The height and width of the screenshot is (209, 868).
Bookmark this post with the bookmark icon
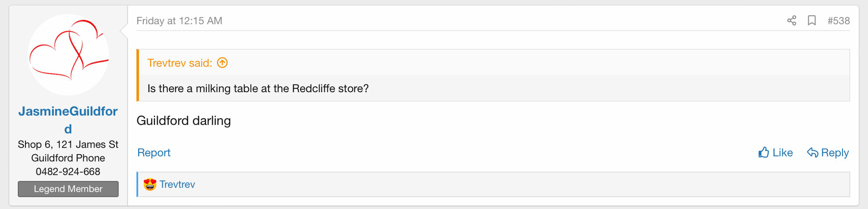pos(812,21)
